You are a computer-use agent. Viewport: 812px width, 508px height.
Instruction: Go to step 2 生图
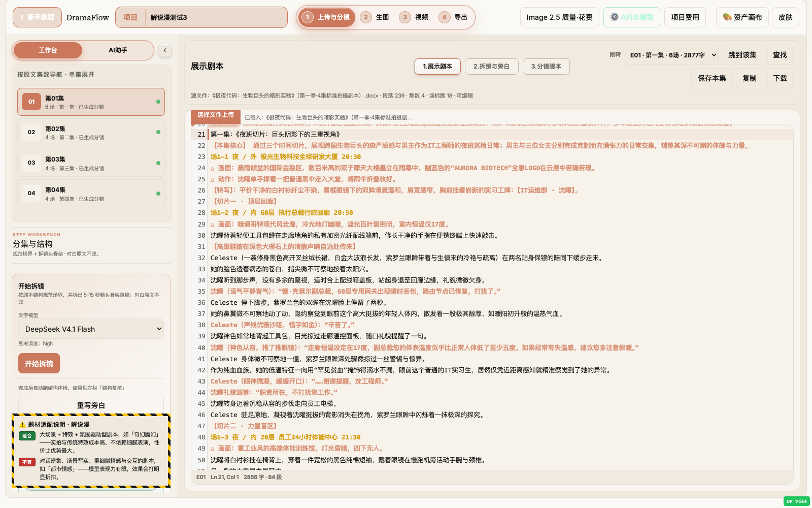[375, 17]
